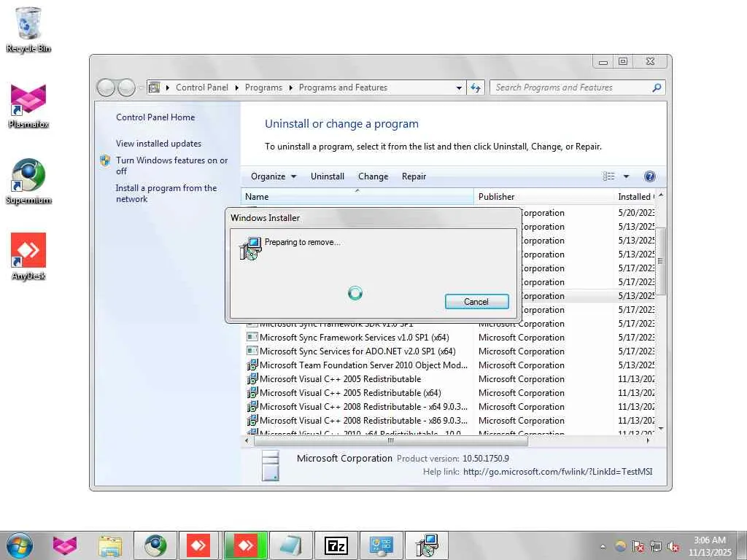Click the Back navigation button
Screen dimensions: 747x560
point(106,87)
